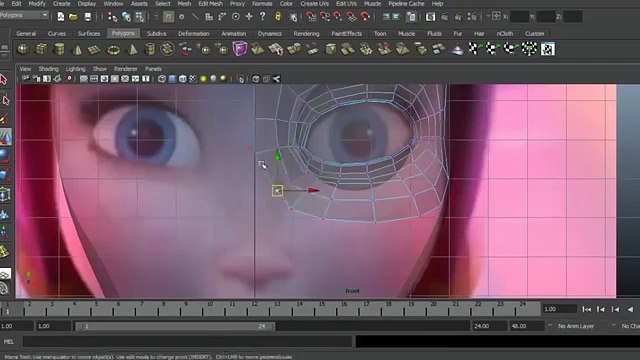Open the Show panel menu
640x360 pixels.
(x=100, y=69)
